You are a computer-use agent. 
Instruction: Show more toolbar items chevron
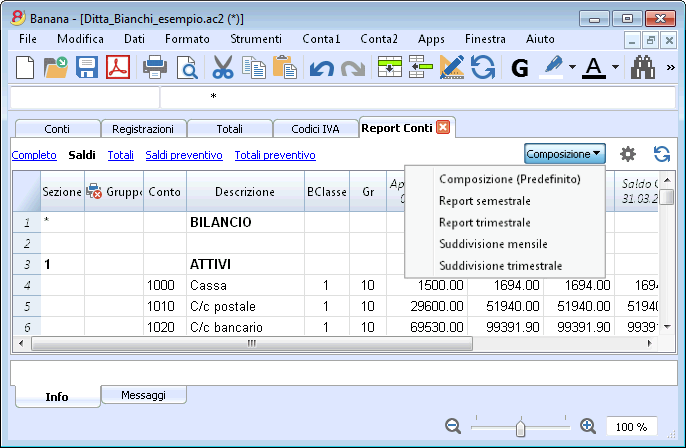pyautogui.click(x=670, y=68)
